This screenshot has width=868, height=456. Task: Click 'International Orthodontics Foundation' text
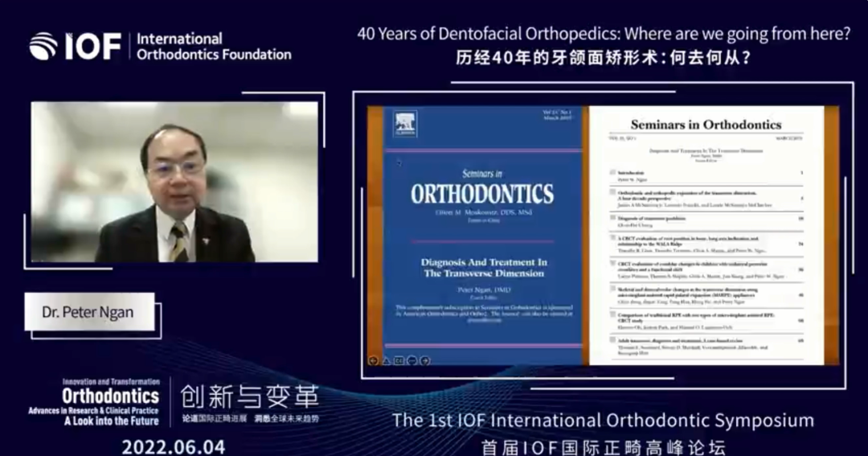214,47
